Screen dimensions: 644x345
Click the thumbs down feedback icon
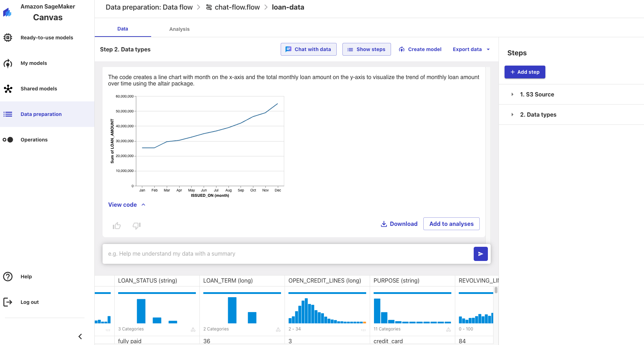click(x=137, y=226)
